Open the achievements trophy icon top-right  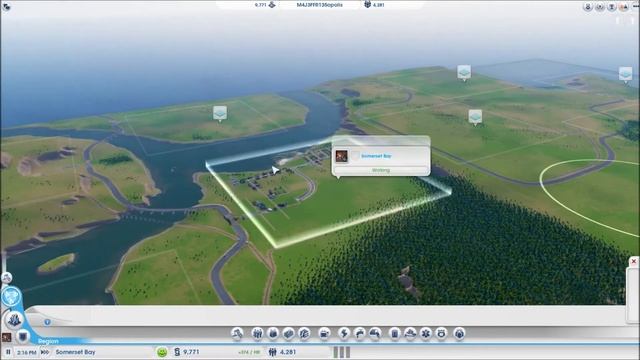[x=611, y=7]
